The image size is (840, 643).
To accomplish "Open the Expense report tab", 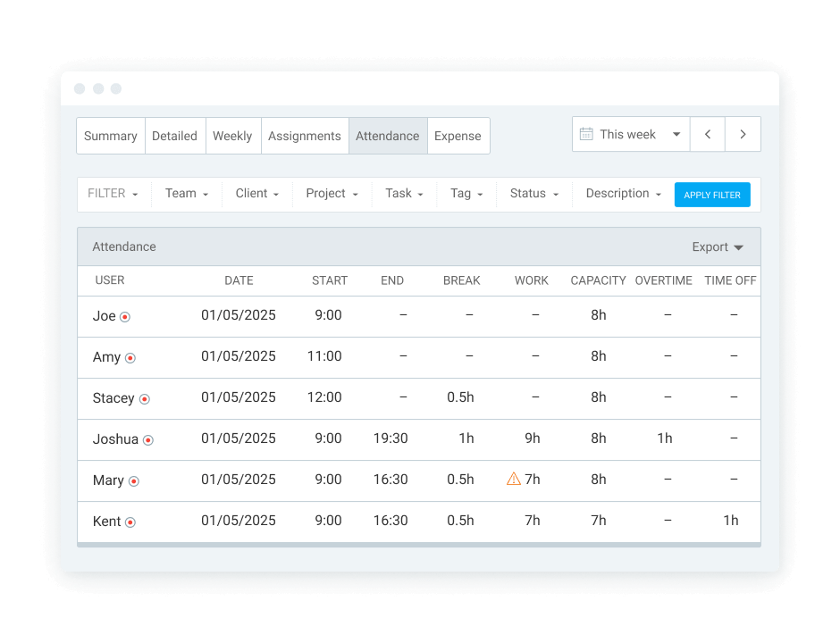I will pos(458,136).
